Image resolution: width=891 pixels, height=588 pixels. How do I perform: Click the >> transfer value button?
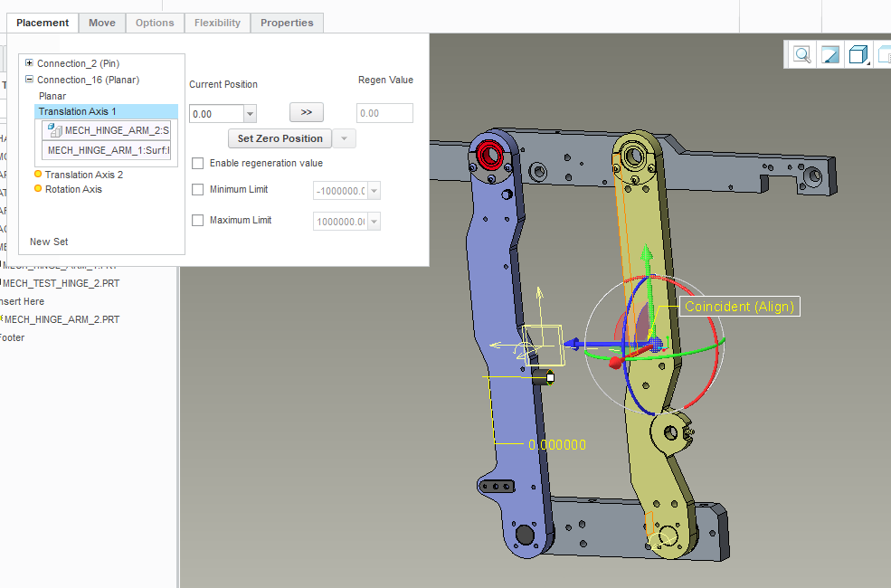306,112
